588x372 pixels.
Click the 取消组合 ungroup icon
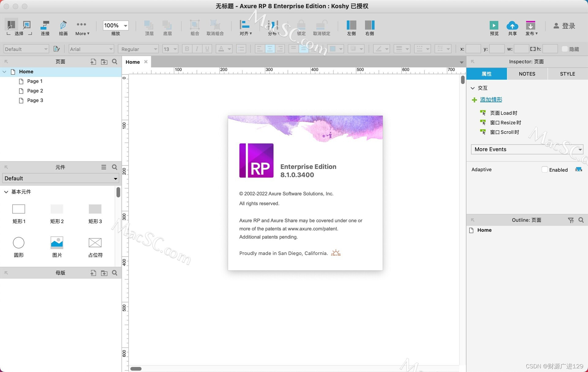(x=215, y=25)
